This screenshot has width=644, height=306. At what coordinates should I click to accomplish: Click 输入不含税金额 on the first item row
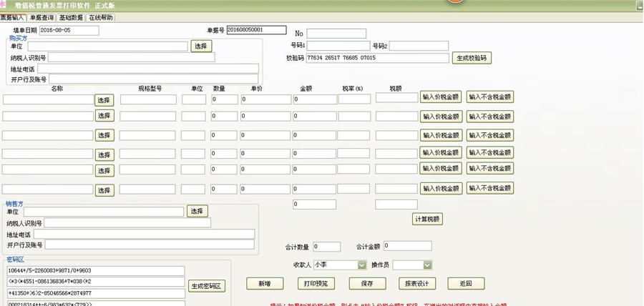[490, 97]
